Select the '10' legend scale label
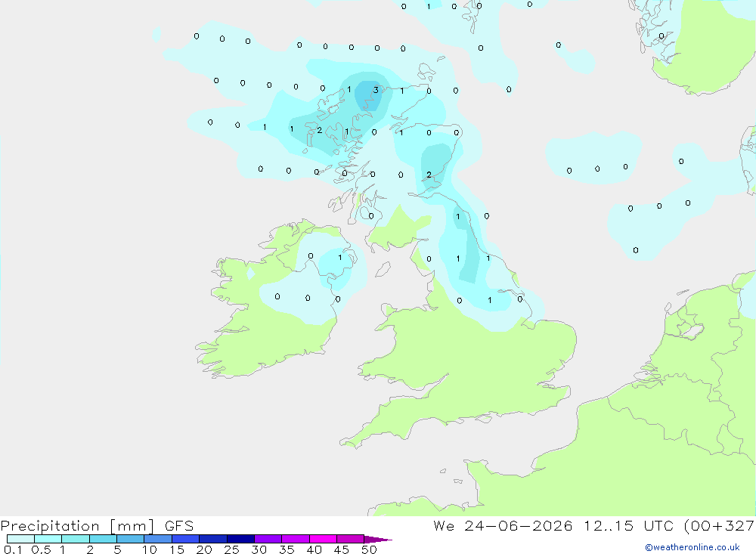The width and height of the screenshot is (756, 554). point(149,549)
